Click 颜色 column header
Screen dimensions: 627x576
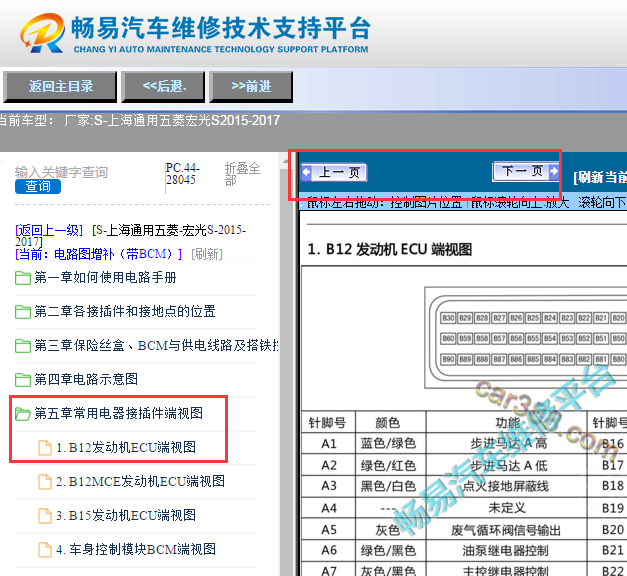pos(391,422)
